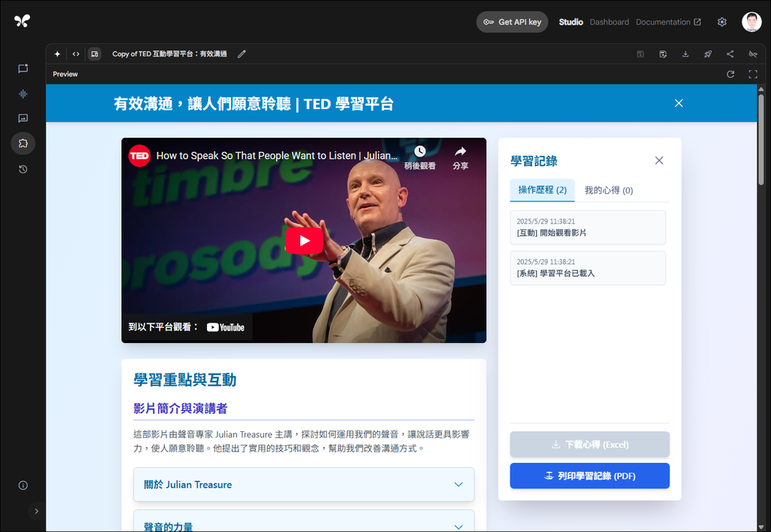Reload the preview with refresh icon
The width and height of the screenshot is (771, 532).
[730, 74]
